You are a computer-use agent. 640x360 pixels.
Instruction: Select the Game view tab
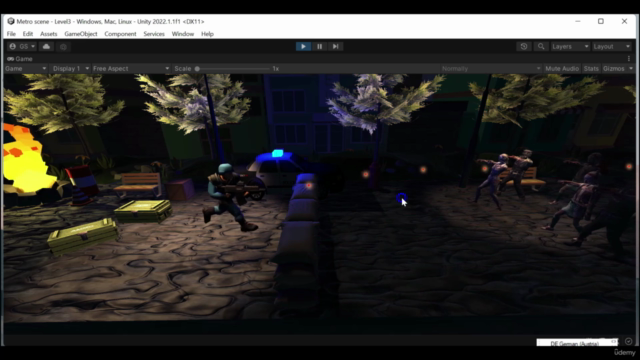coord(20,59)
